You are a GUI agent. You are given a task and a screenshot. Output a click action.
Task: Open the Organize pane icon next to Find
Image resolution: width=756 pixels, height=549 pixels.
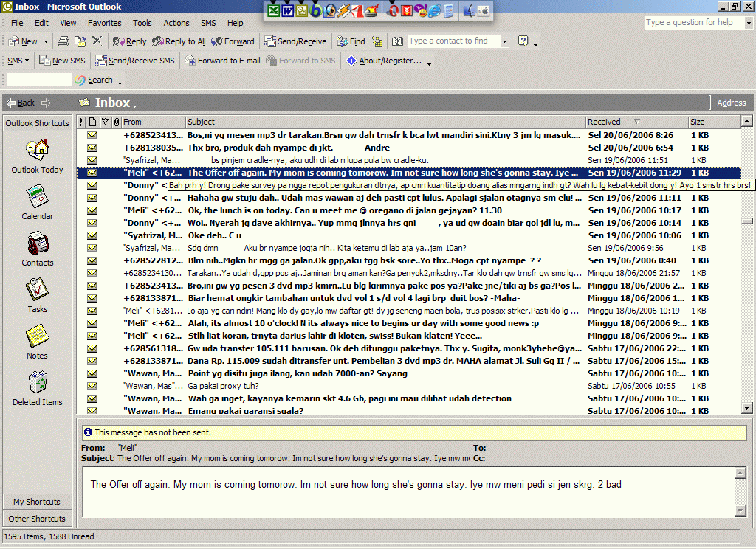pos(377,41)
